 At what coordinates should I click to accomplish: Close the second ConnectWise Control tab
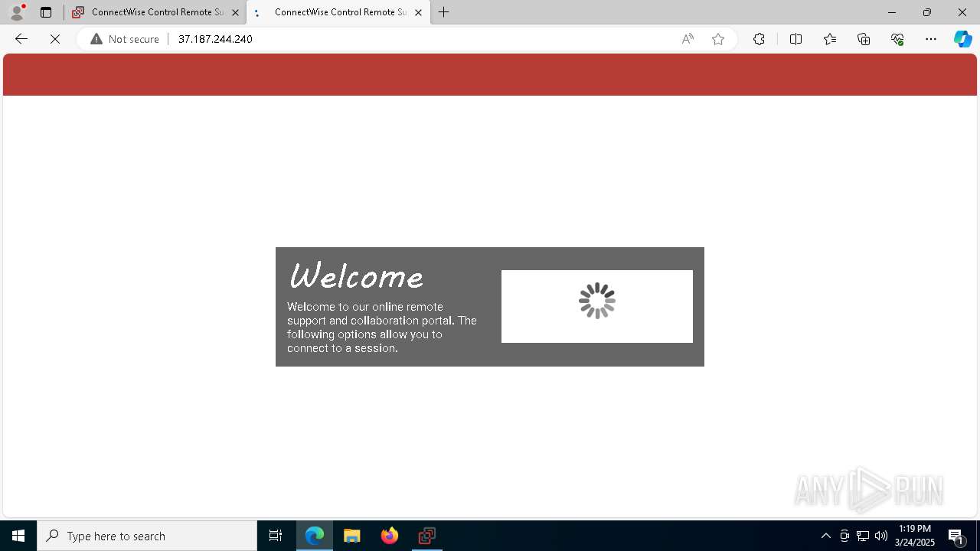[x=418, y=12]
